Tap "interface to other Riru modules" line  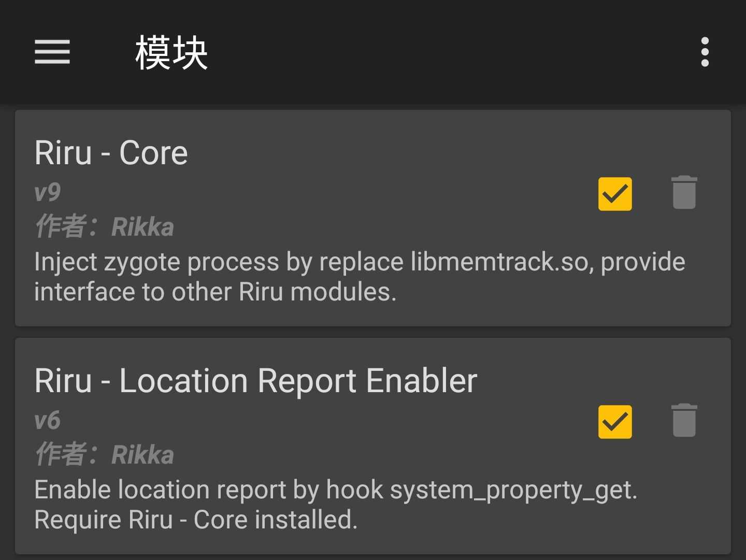tap(215, 292)
